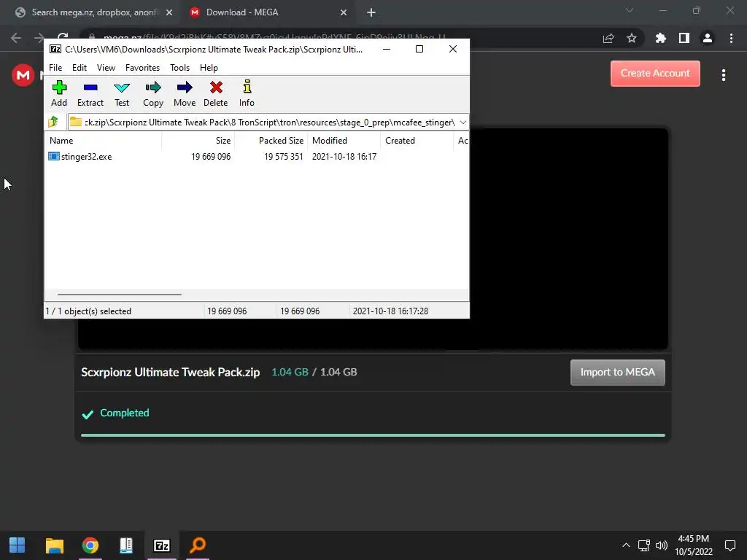Open the Windows Start menu
The height and width of the screenshot is (560, 747).
(x=18, y=545)
